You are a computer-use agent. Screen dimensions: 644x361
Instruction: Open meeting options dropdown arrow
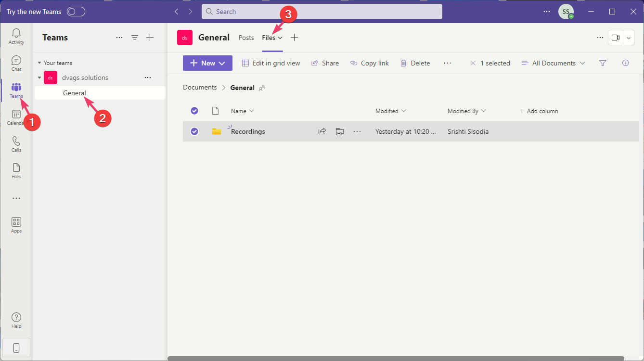click(629, 38)
